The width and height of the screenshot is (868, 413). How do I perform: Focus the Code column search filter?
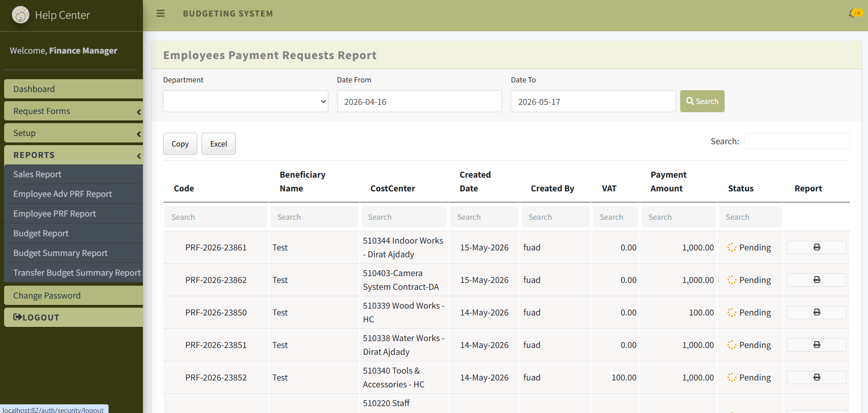(x=215, y=217)
